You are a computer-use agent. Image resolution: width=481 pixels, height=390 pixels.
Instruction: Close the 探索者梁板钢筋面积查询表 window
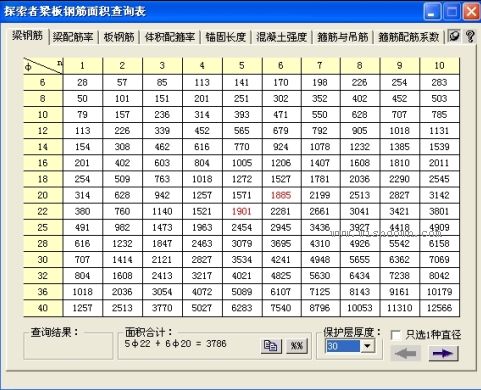coord(472,11)
